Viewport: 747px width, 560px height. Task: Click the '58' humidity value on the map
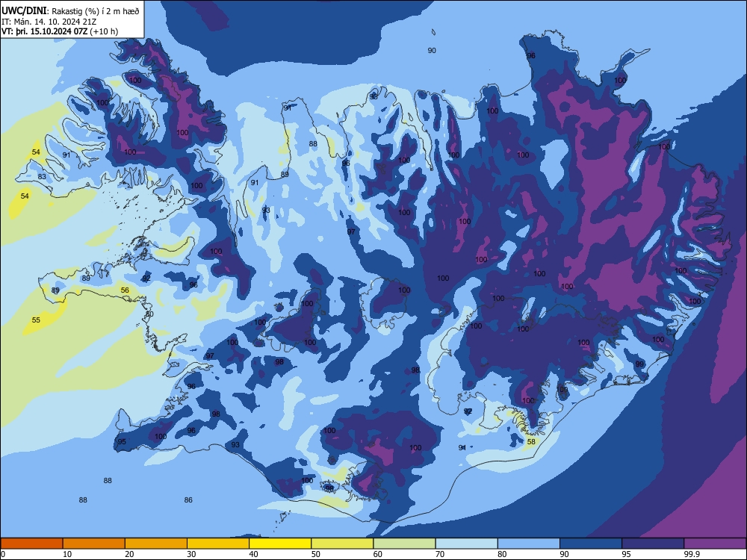pos(531,441)
